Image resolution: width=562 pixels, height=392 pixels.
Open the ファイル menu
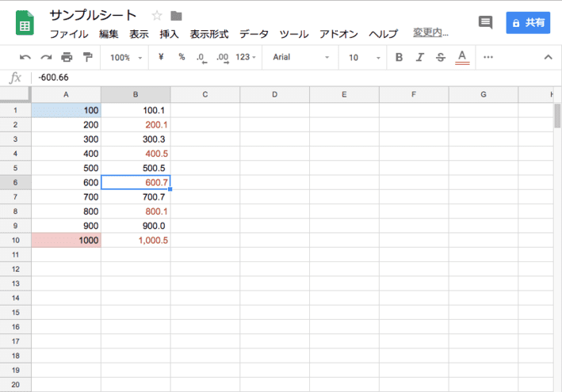pos(69,34)
